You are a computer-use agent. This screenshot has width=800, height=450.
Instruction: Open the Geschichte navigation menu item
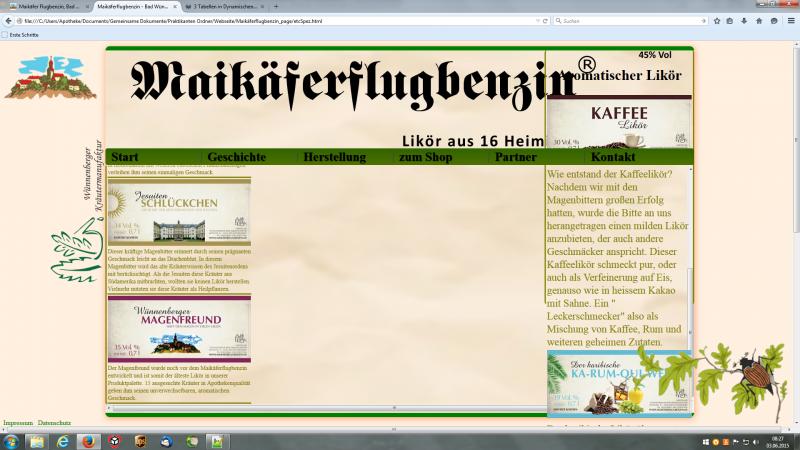pos(237,157)
